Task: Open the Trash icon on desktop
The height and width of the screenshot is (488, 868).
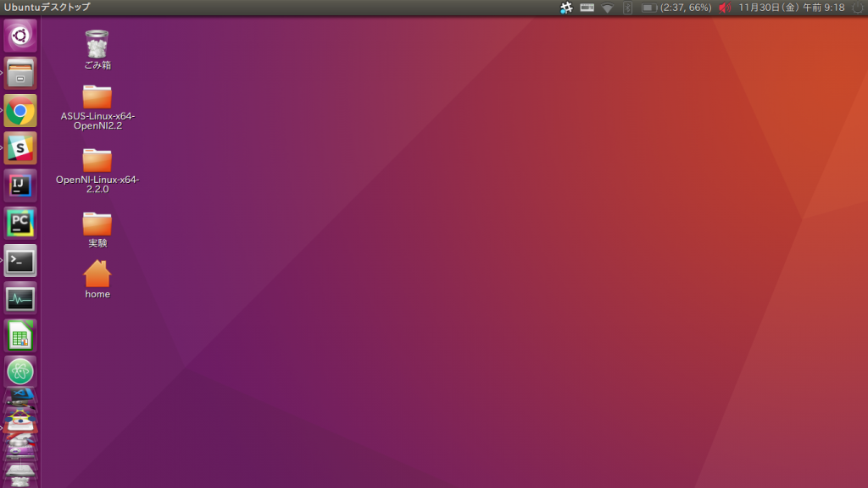Action: (97, 49)
